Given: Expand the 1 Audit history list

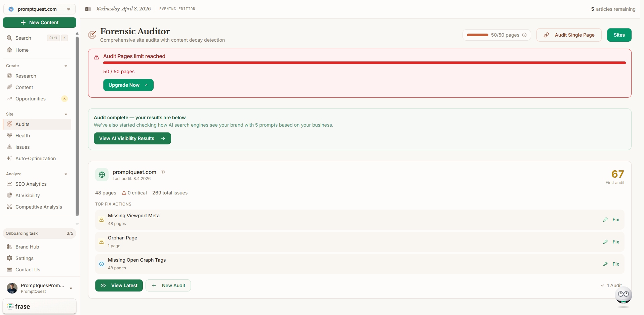Looking at the screenshot, I should (x=611, y=285).
